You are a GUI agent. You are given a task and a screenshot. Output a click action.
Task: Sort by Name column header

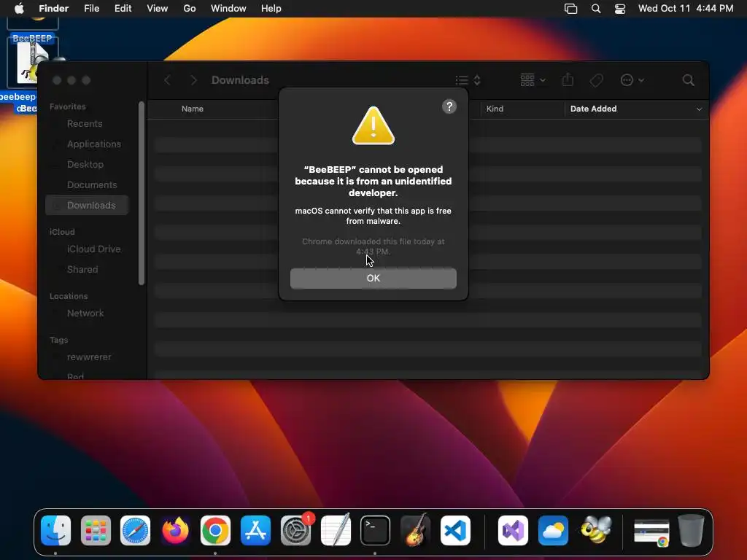click(193, 109)
